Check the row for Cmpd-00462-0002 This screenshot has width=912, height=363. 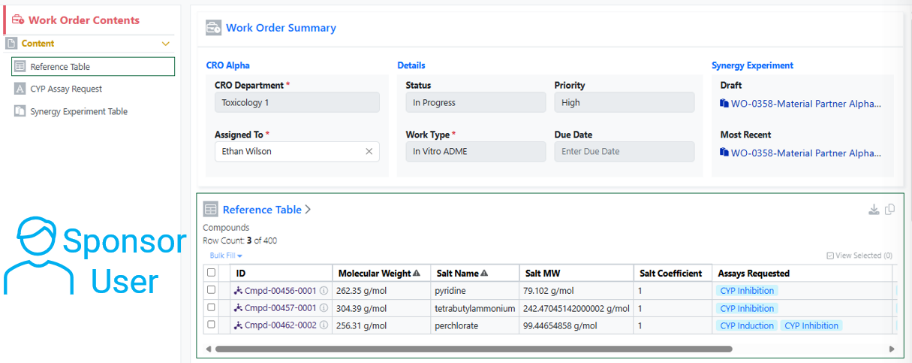(211, 325)
